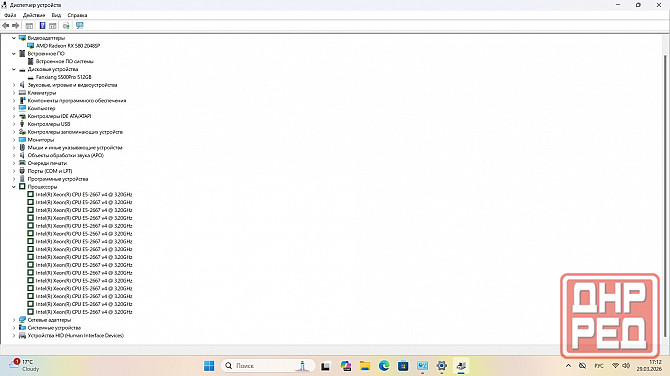Collapse the Процессоры node
The height and width of the screenshot is (376, 670).
[14, 187]
